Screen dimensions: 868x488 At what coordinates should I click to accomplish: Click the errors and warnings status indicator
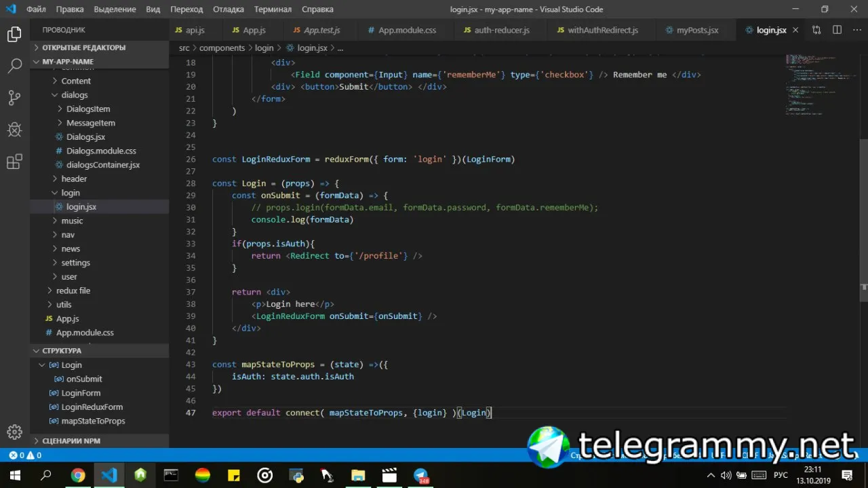click(x=25, y=455)
